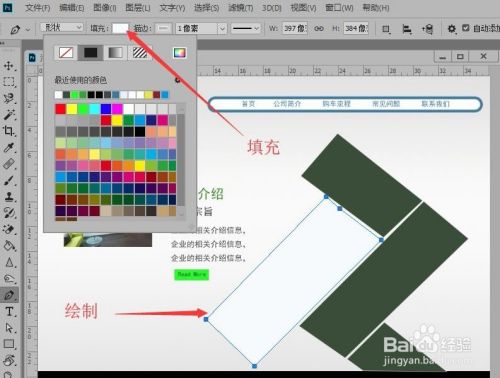
Task: Pick the red swatch in color grid
Action: (60, 109)
